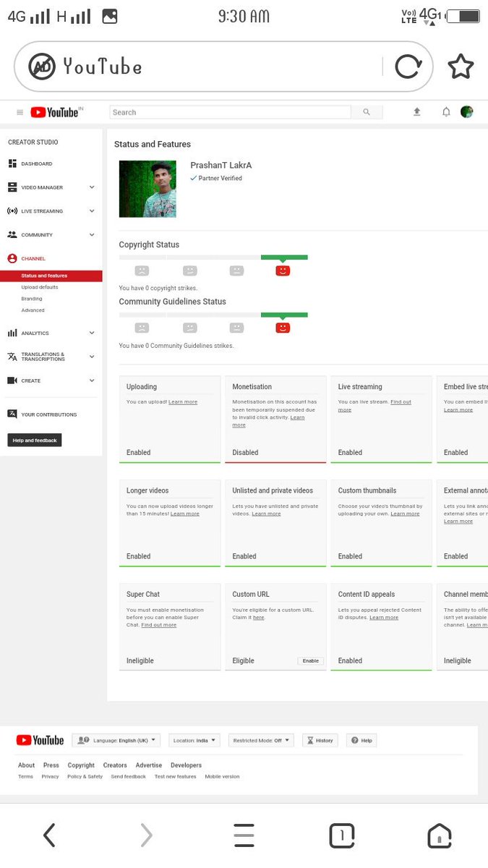This screenshot has height=868, width=488.
Task: Click the footer Creators link
Action: (x=115, y=765)
